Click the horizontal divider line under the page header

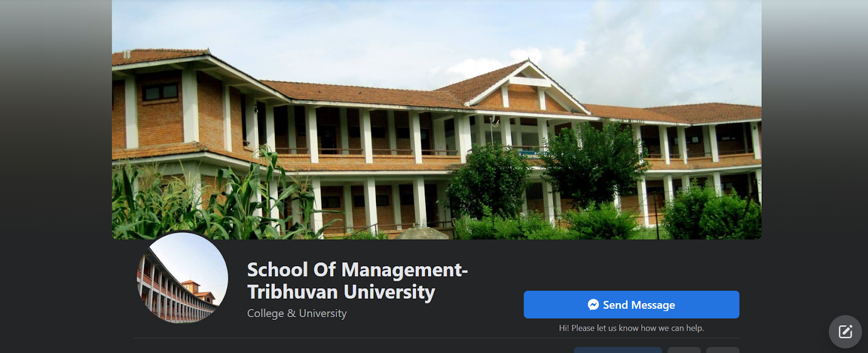click(437, 338)
